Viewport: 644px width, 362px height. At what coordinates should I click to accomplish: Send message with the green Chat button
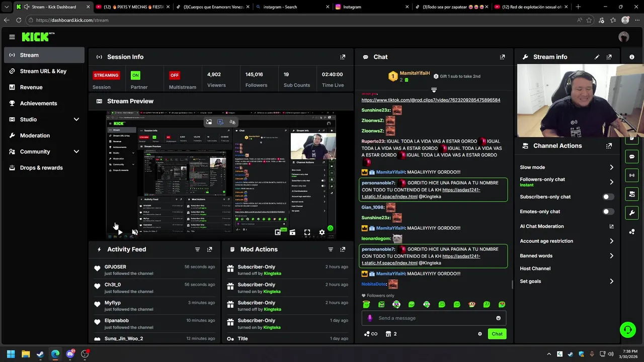tap(497, 334)
